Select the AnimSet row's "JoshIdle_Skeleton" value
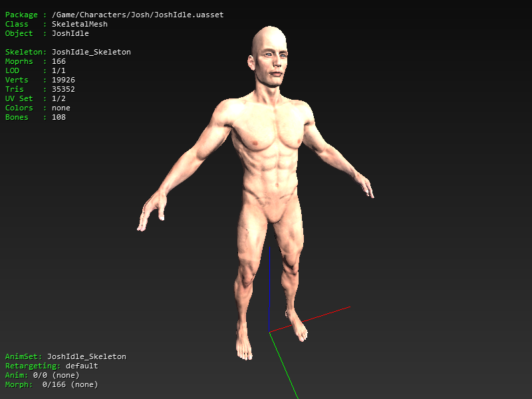This screenshot has height=399, width=532. pos(86,356)
